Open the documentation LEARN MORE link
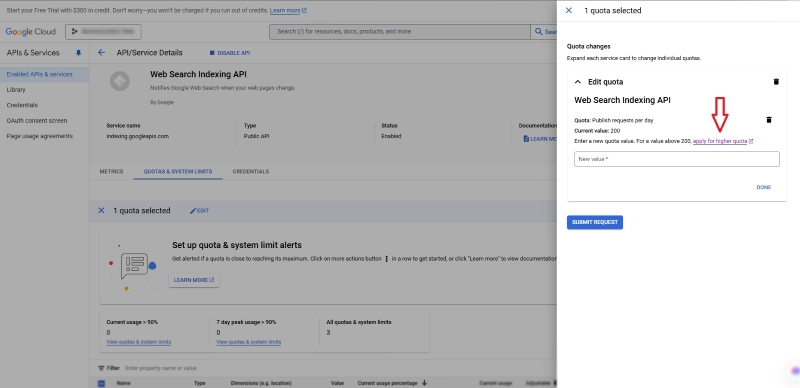 540,139
